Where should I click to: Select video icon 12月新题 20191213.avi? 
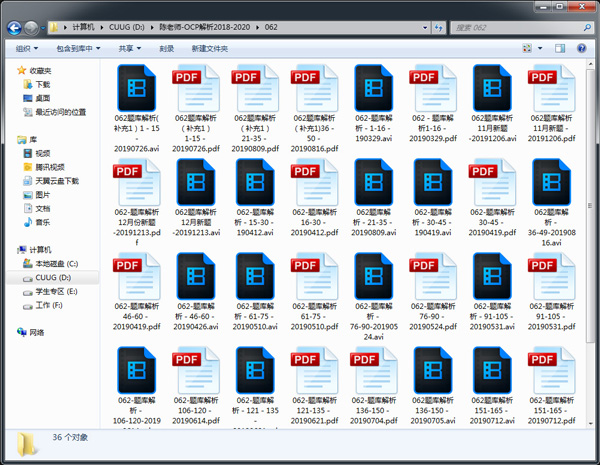point(196,182)
